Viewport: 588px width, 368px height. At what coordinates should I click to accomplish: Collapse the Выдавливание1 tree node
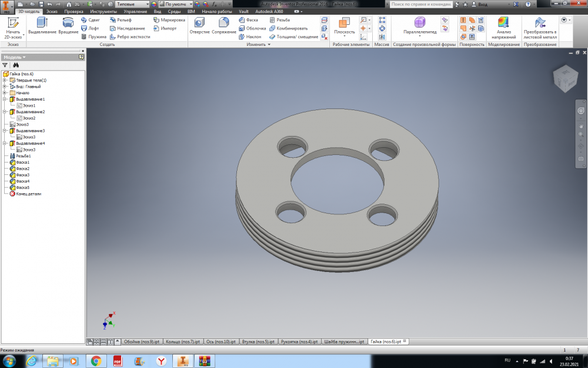[x=5, y=100]
